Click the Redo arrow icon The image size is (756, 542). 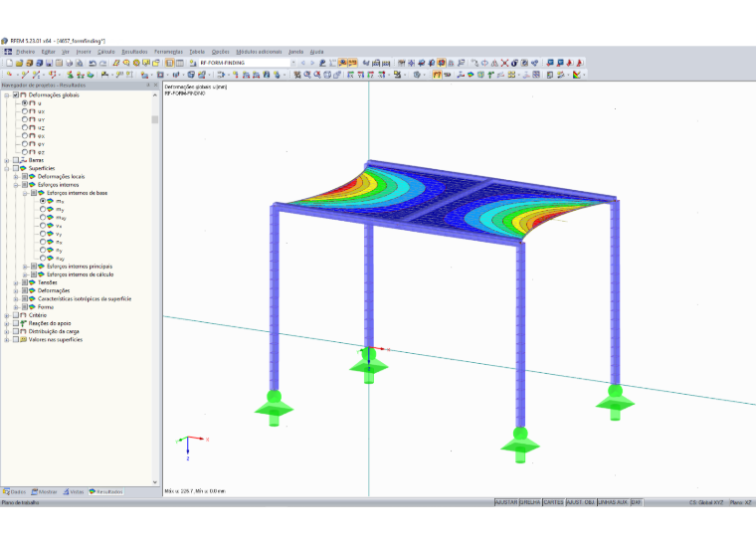coord(102,63)
